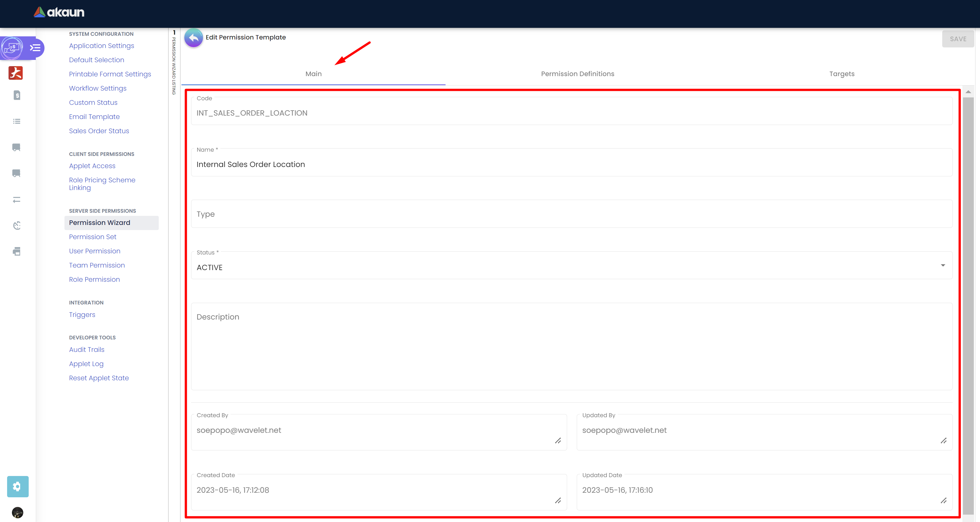The width and height of the screenshot is (980, 522).
Task: Open the list view sidebar icon
Action: pos(17,121)
